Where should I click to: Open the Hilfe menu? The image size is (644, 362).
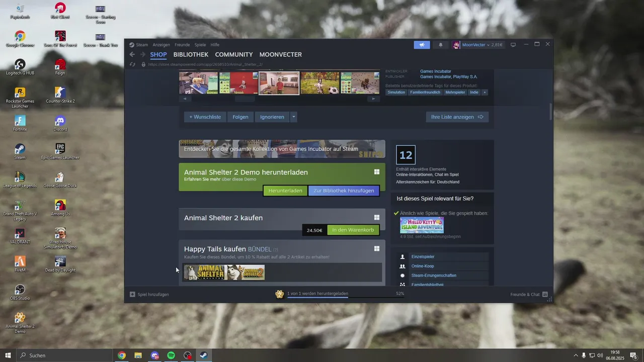pyautogui.click(x=215, y=45)
